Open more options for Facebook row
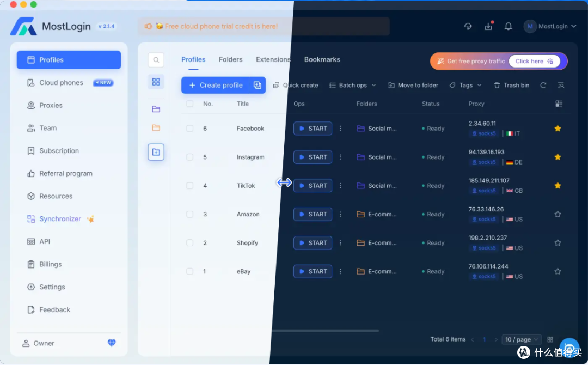Viewport: 588px width, 365px height. 340,128
